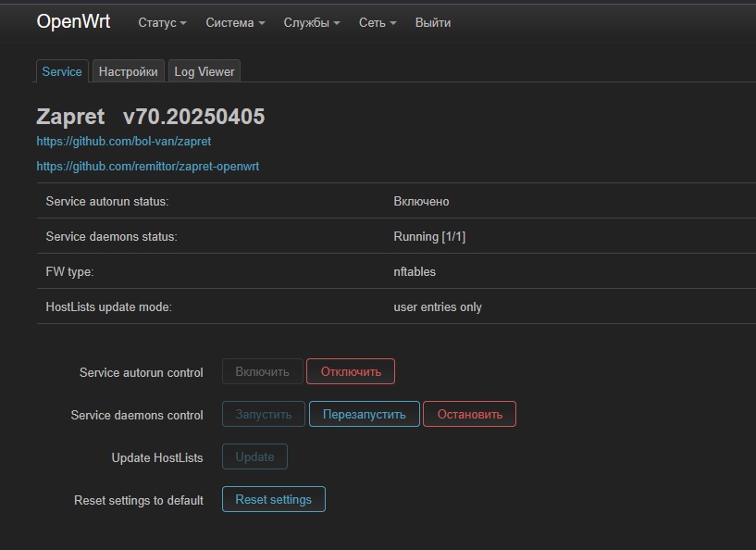Click the Включить autorun button
The width and height of the screenshot is (756, 550).
262,371
